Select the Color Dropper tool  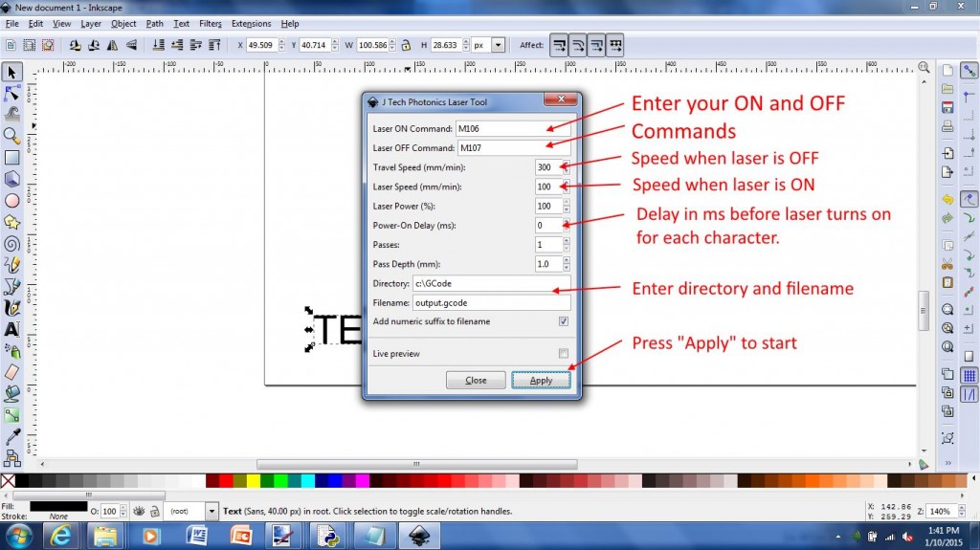click(x=11, y=436)
